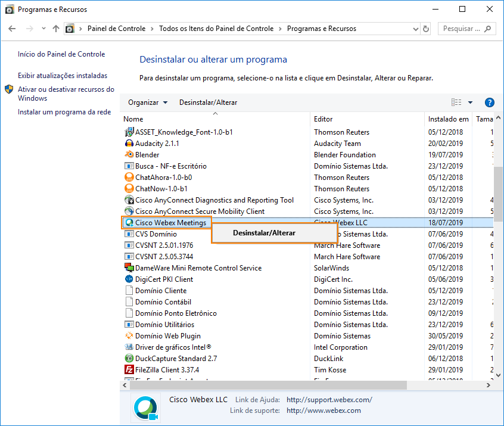Click the Blender program icon

pyautogui.click(x=129, y=155)
